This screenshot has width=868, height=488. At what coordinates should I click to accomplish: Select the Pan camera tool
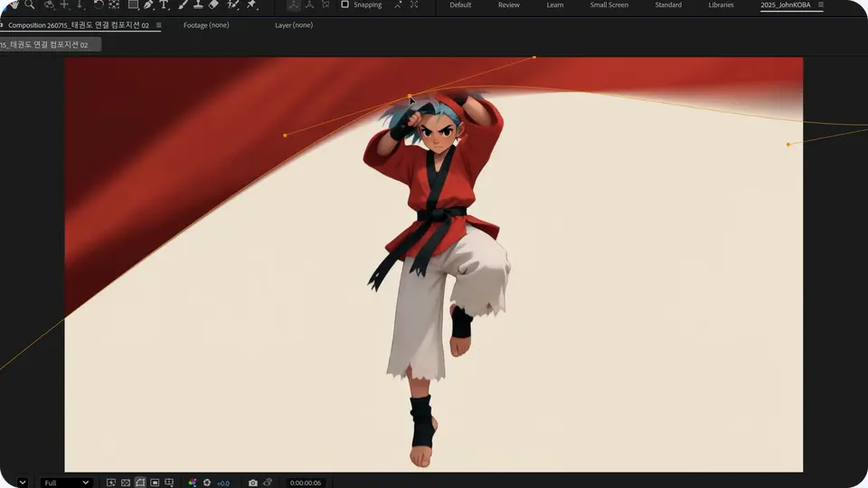coord(64,5)
